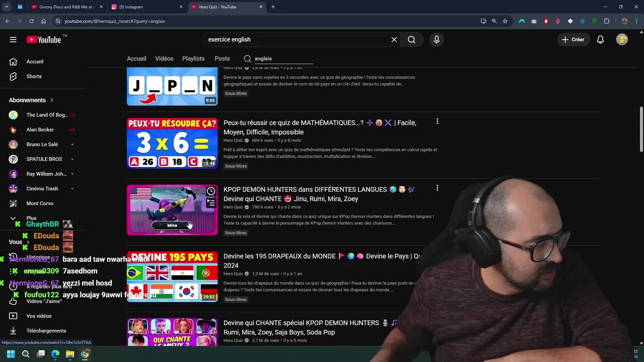Viewport: 644px width, 362px height.
Task: Open the tab search dropdown arrow
Action: pyautogui.click(x=7, y=7)
